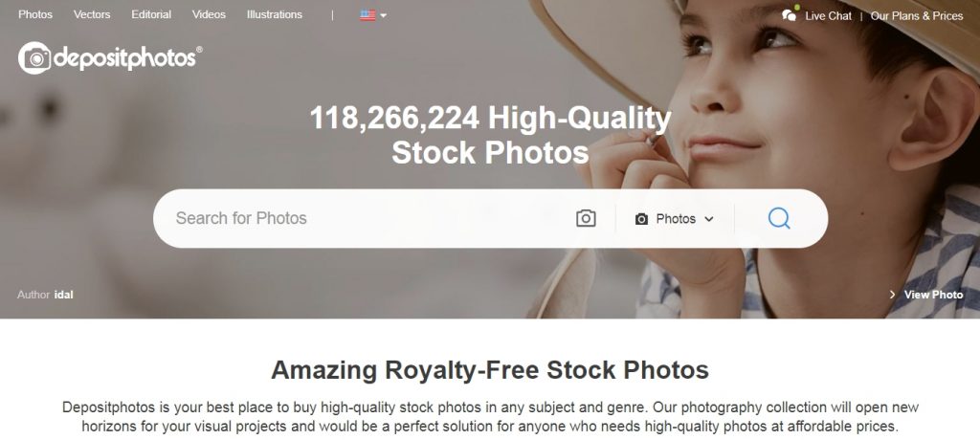Expand the Photos search type dropdown

coord(675,219)
